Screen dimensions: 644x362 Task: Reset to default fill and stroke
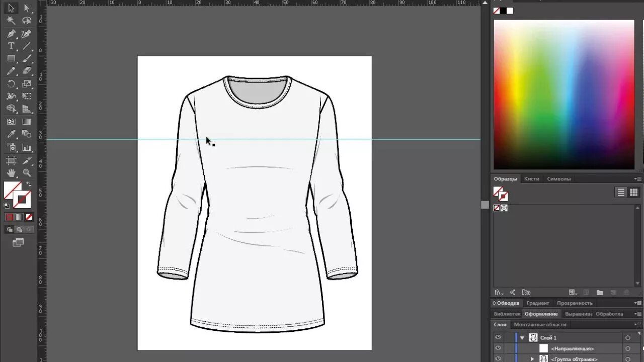[7, 205]
